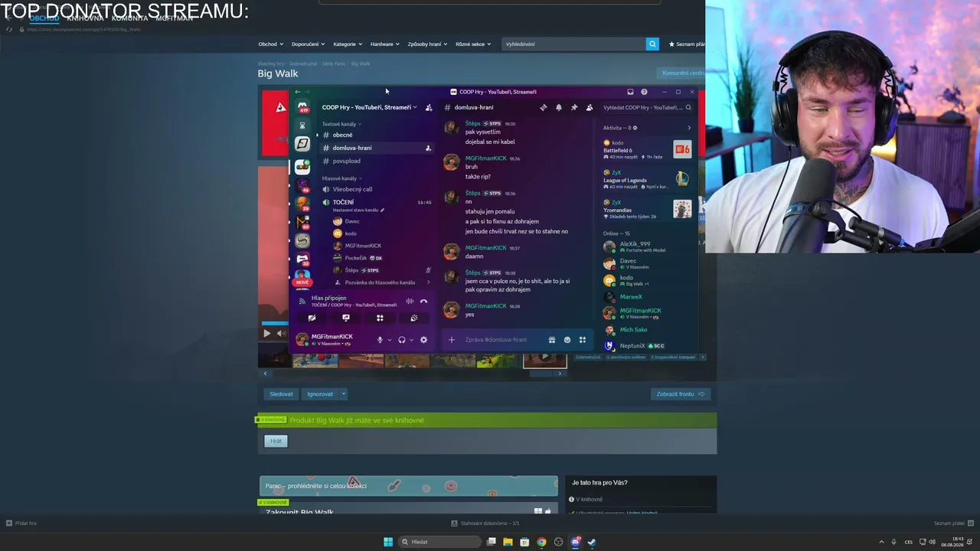Open AleXik_999's profile in member list

pos(647,246)
